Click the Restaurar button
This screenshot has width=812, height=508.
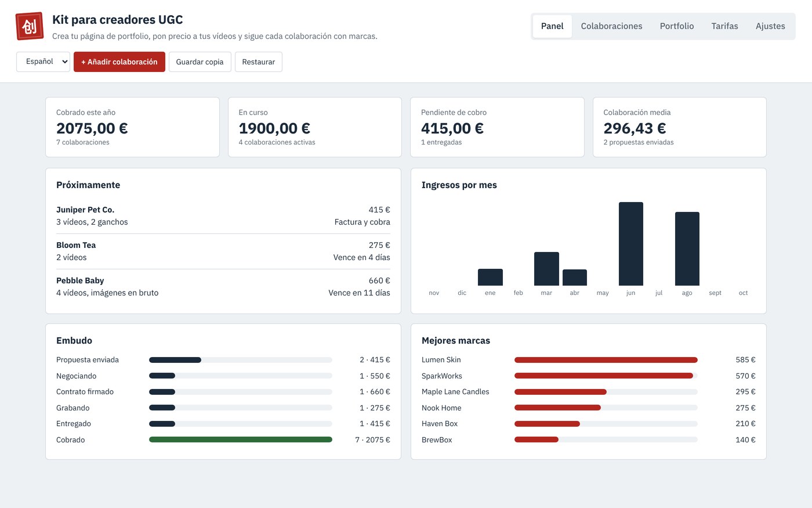click(259, 62)
